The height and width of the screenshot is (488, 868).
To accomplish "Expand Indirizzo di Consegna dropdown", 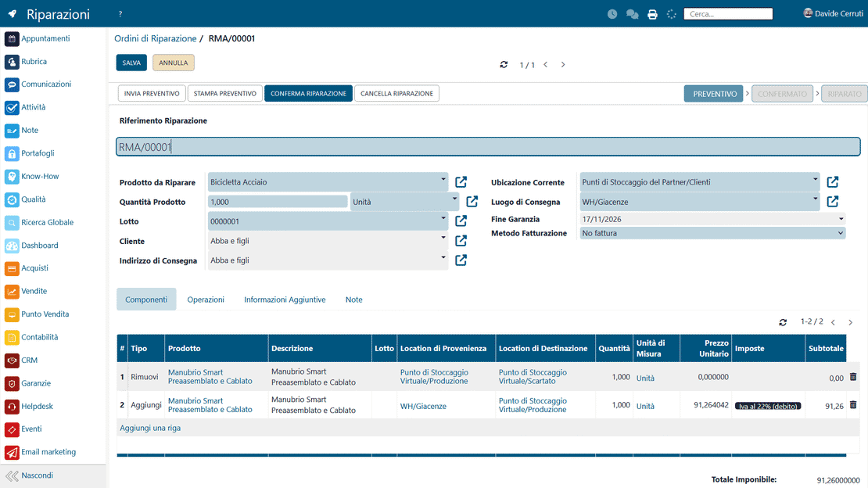I will coord(443,257).
